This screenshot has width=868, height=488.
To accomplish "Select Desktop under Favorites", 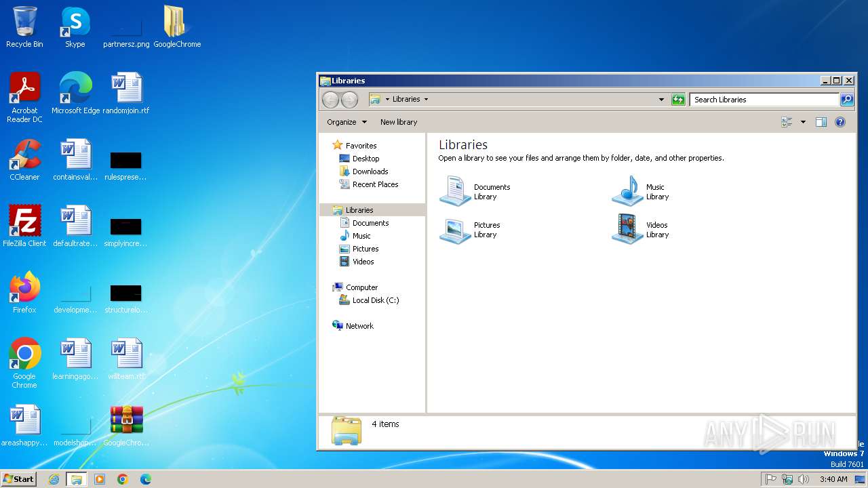I will coord(366,159).
